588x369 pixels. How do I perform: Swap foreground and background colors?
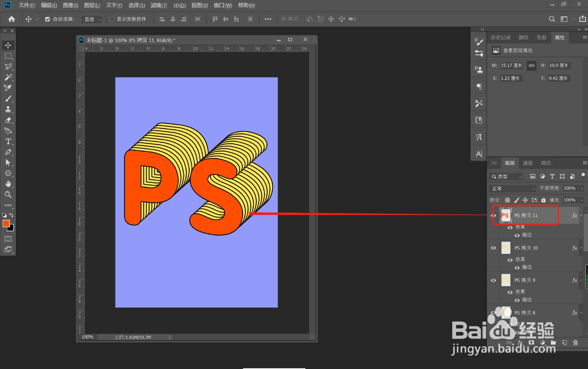[11, 215]
